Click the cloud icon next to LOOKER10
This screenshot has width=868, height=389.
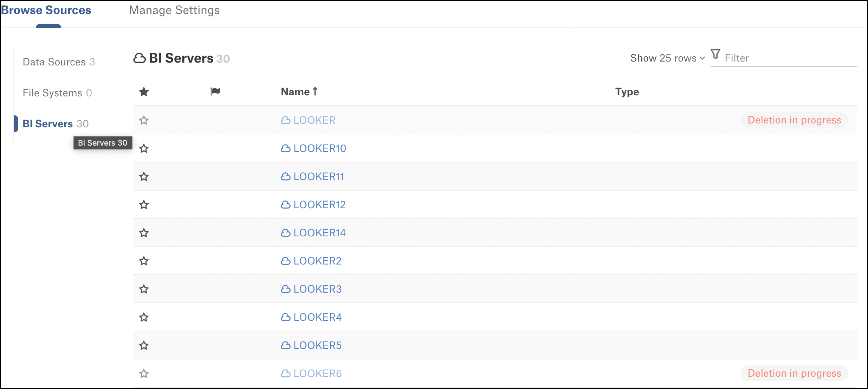tap(286, 148)
